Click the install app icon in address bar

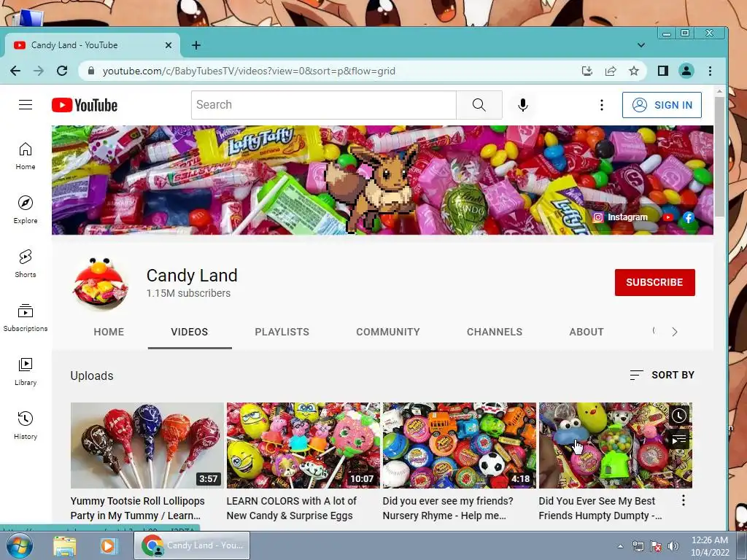(x=587, y=71)
